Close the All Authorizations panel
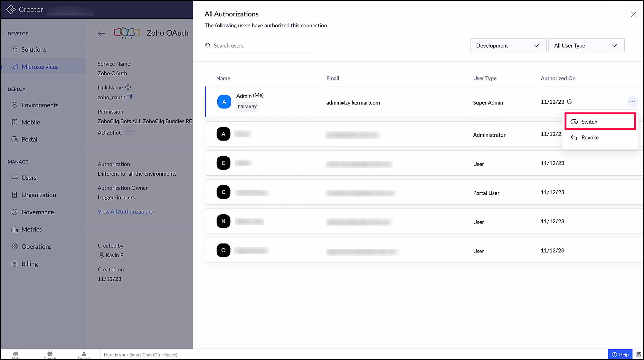Screen dimensions: 644x360 [x=633, y=14]
